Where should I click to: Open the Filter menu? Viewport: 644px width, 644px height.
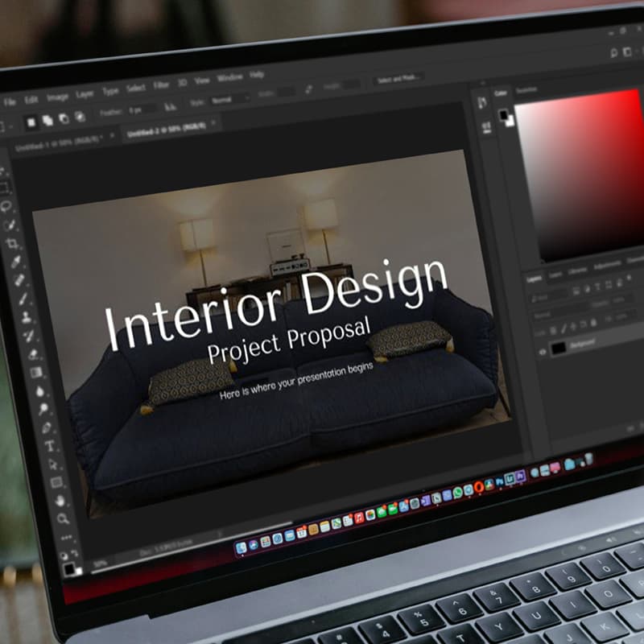point(161,85)
